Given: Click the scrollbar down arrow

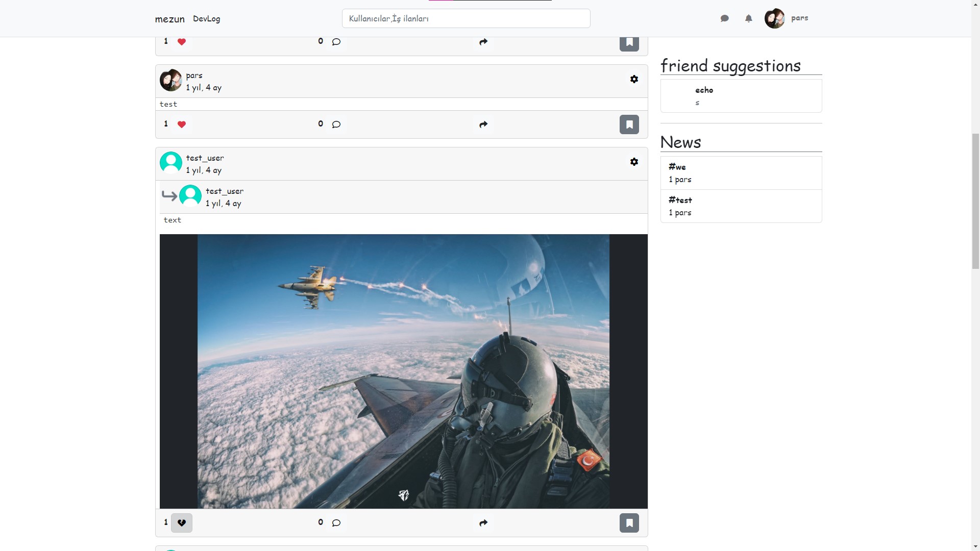Looking at the screenshot, I should tap(975, 546).
